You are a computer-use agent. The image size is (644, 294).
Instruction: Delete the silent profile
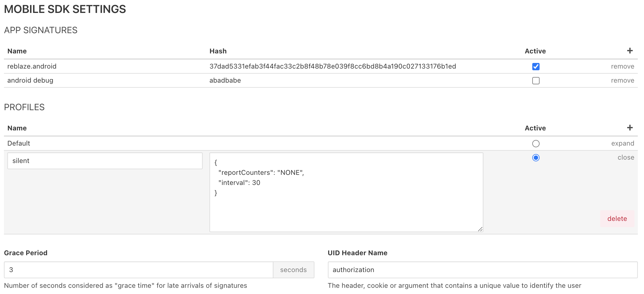point(617,219)
